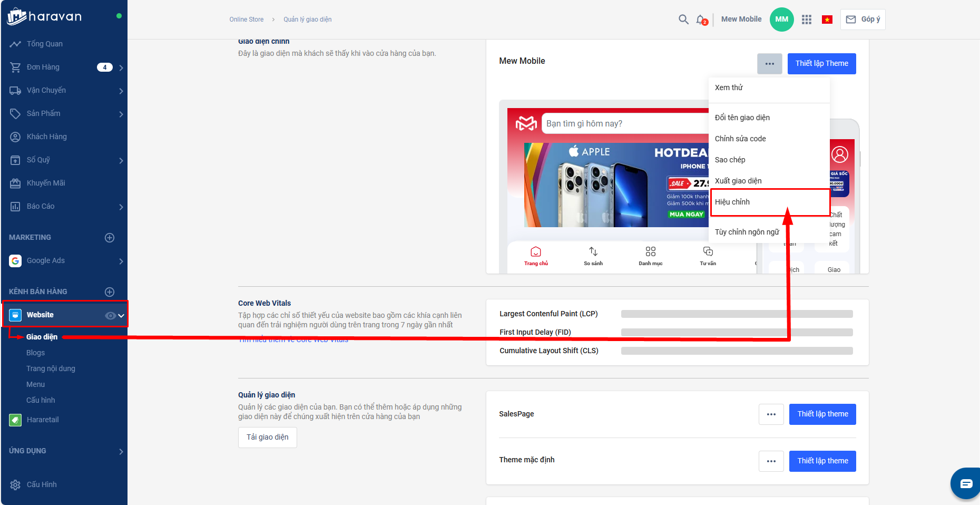Click the Sản Phẩm tag icon

pyautogui.click(x=15, y=113)
